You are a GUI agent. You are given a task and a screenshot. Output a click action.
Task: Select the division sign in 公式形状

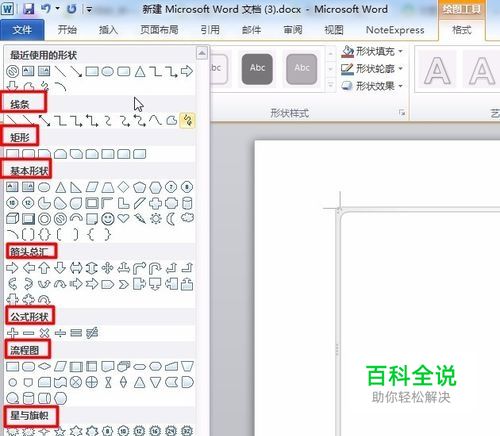(x=60, y=333)
